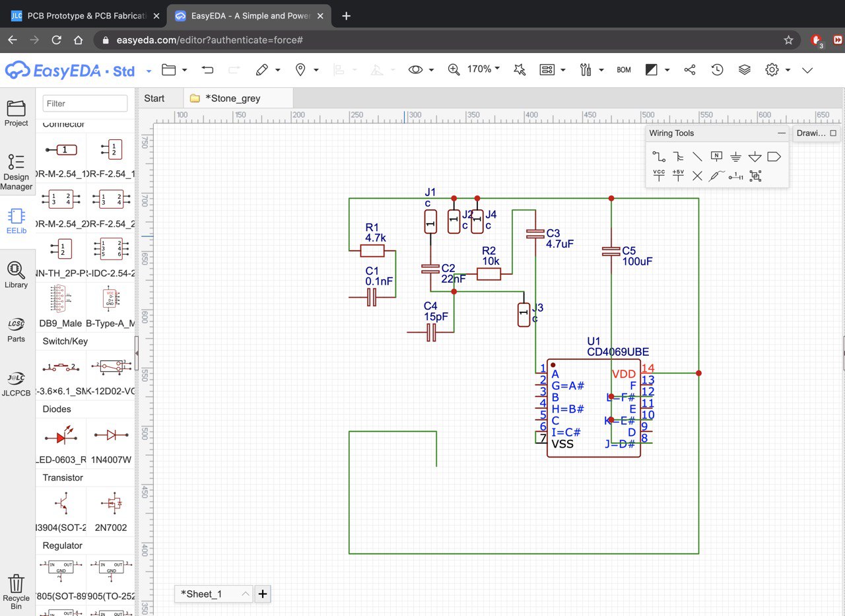Place a +5V power flag
This screenshot has width=845, height=616.
(678, 175)
